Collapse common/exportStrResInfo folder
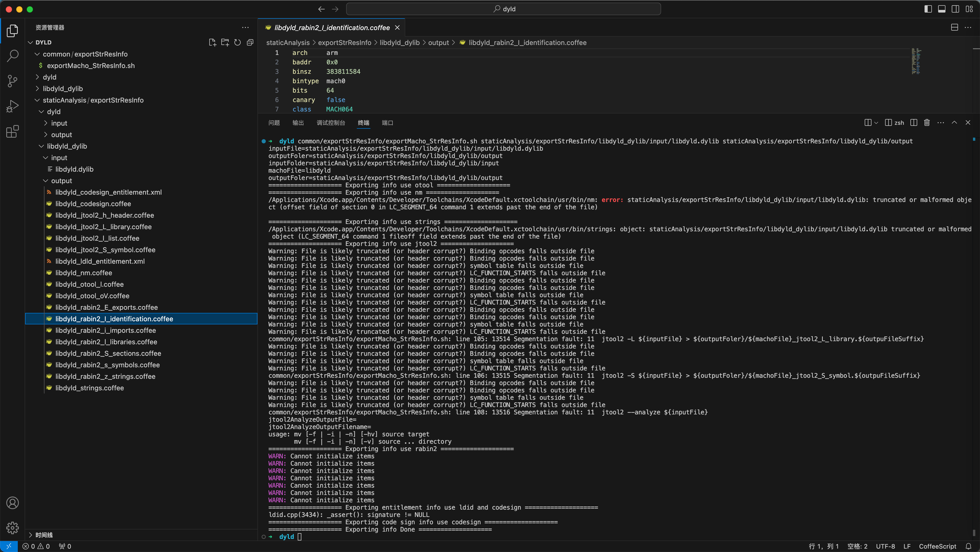Viewport: 980px width, 552px height. [37, 54]
